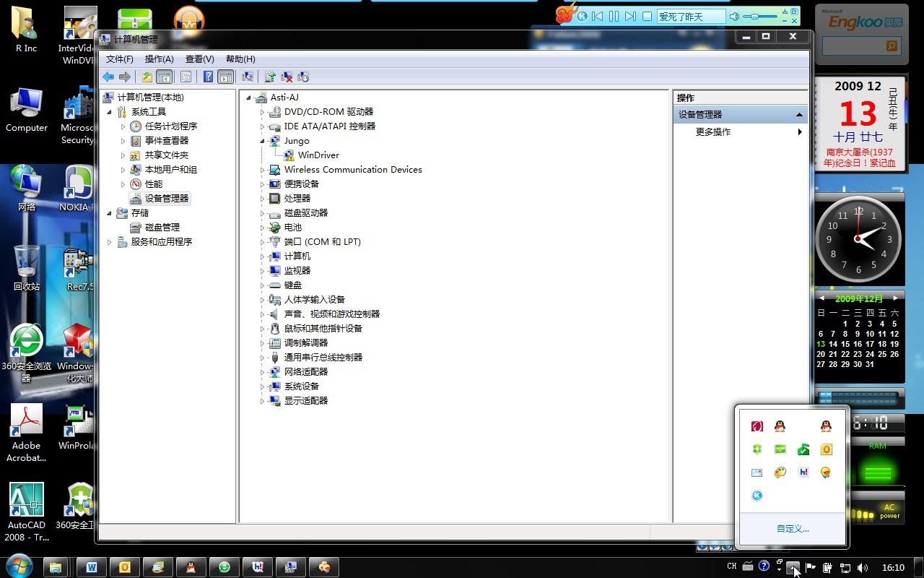Toggle the show/hide console tree button
Screen dimensions: 924x578
click(x=165, y=77)
